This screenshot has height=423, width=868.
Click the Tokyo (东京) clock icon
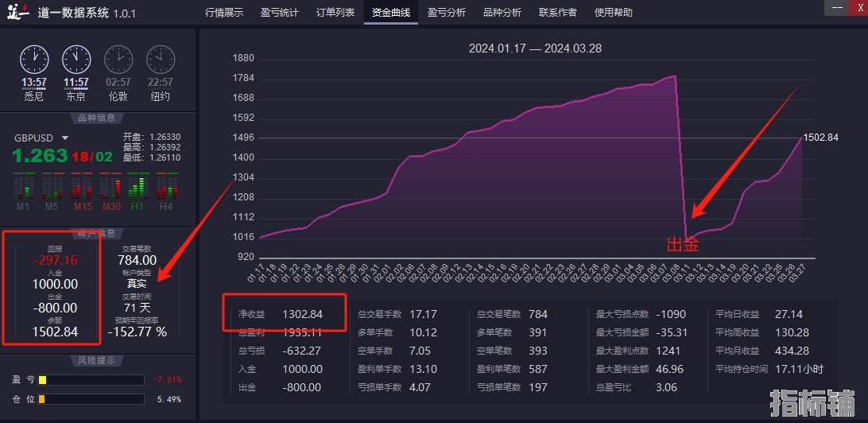76,60
